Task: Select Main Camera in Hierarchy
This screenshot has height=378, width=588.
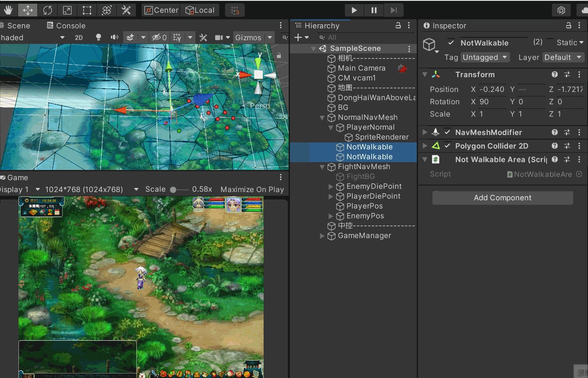Action: [x=361, y=68]
